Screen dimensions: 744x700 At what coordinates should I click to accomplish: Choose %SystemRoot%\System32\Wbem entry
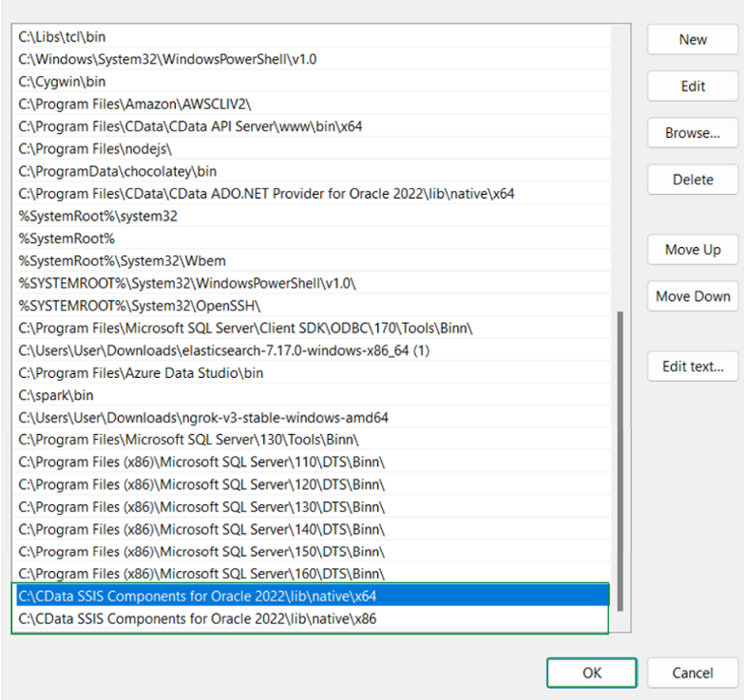click(x=312, y=261)
